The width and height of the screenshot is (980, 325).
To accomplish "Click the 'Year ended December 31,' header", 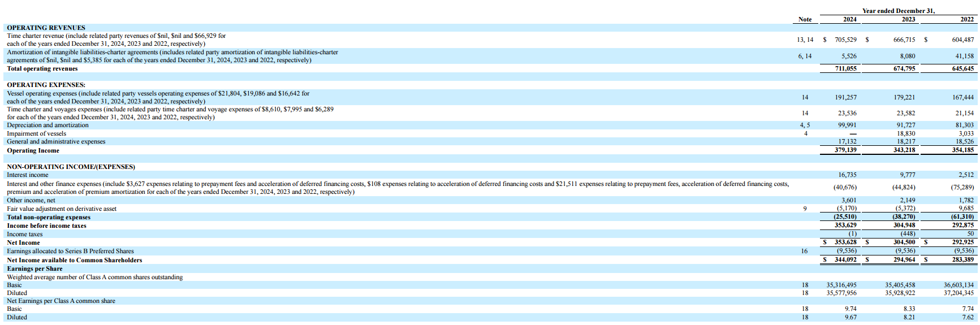I will click(x=899, y=11).
